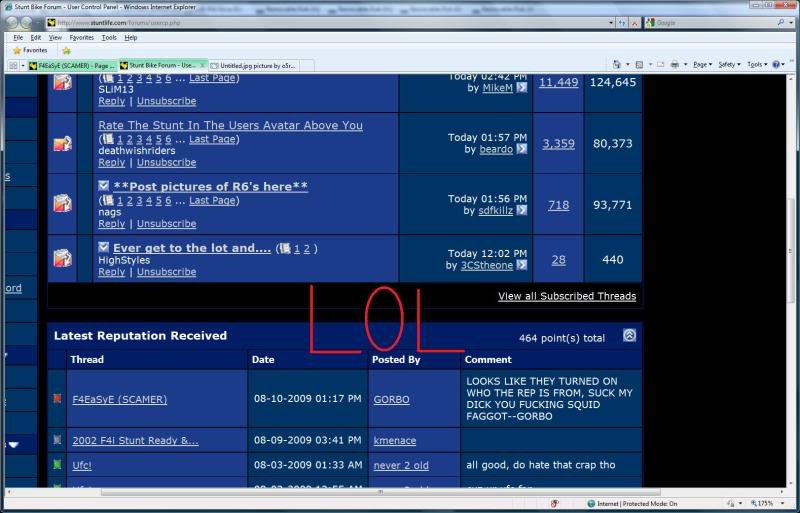Open Post pictures of R6's here thread
800x513 pixels.
(211, 186)
